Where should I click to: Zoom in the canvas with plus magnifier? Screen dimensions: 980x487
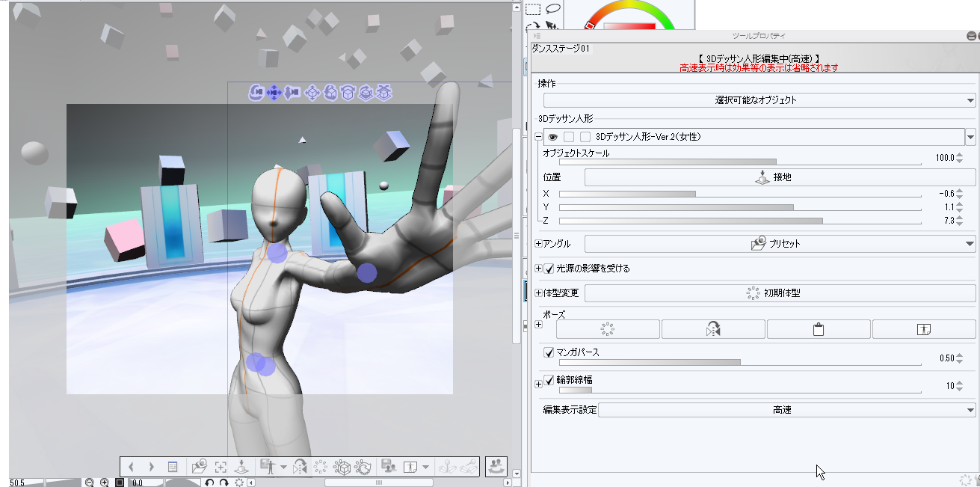coord(105,483)
